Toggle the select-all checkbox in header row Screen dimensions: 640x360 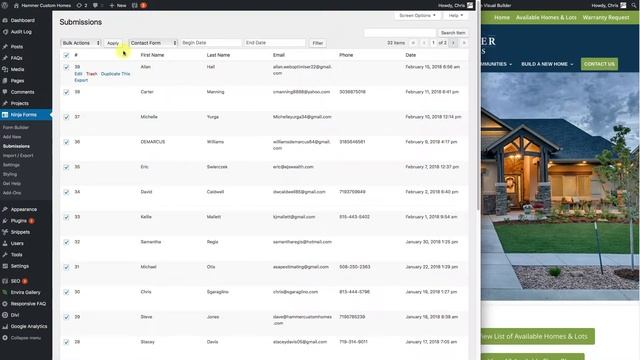click(x=67, y=55)
